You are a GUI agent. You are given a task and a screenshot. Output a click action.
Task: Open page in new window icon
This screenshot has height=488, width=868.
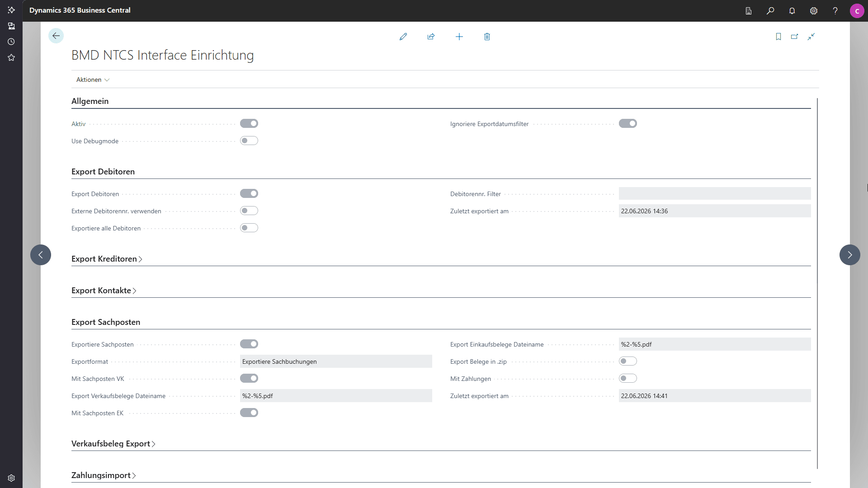click(795, 37)
